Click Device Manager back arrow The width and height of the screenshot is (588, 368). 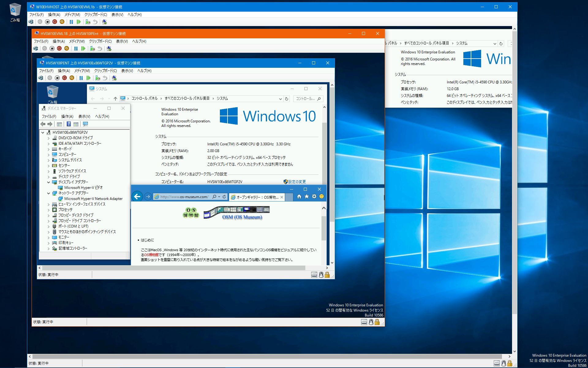point(43,124)
